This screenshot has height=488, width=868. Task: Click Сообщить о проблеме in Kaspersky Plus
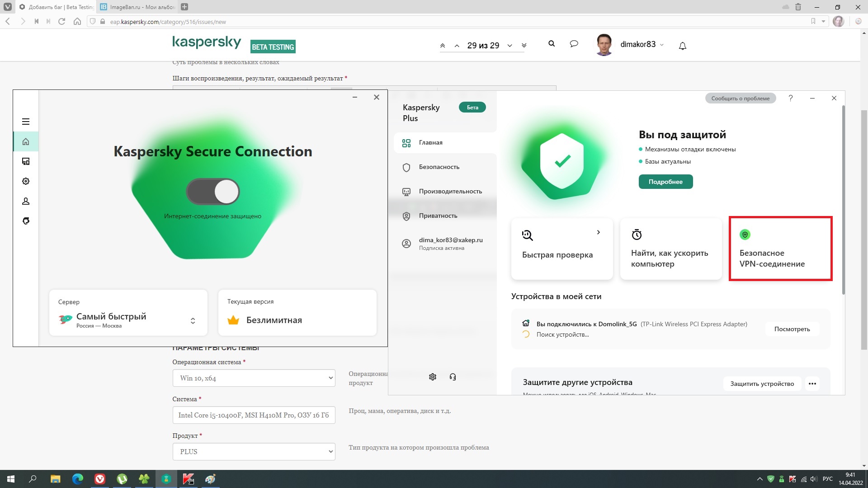coord(741,98)
